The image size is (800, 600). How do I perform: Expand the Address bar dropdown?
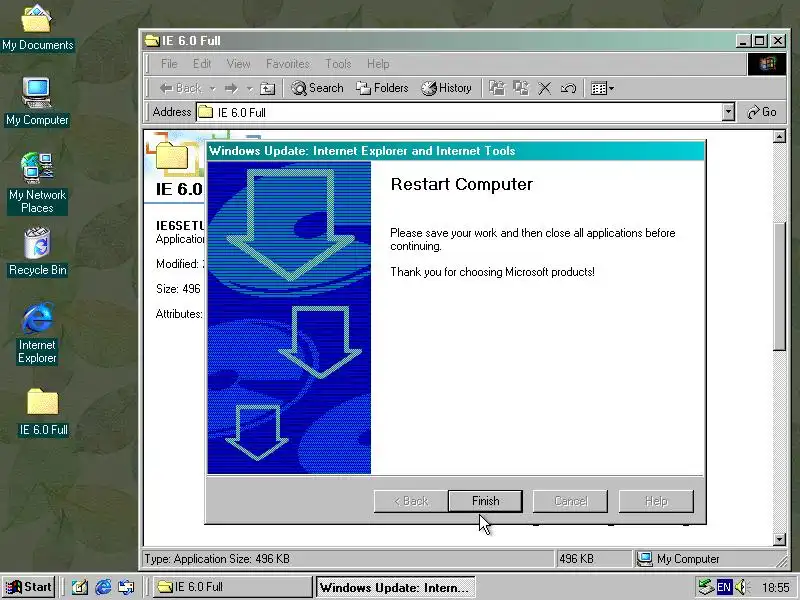point(728,112)
